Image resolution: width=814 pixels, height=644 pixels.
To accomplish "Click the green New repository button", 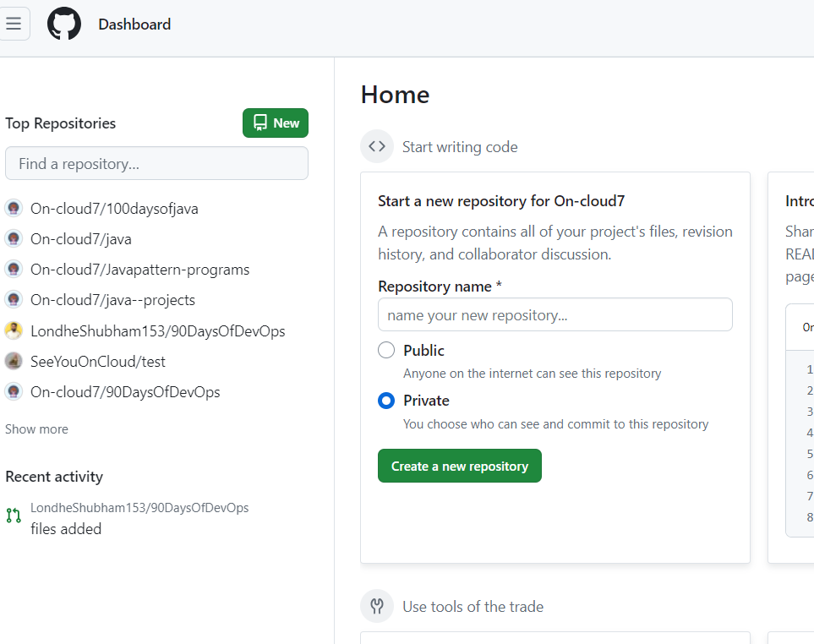I will (x=276, y=123).
